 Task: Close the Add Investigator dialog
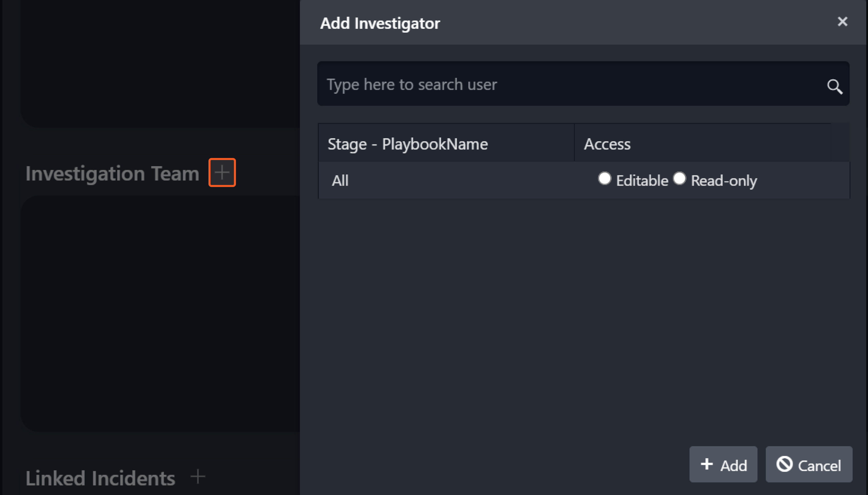842,22
